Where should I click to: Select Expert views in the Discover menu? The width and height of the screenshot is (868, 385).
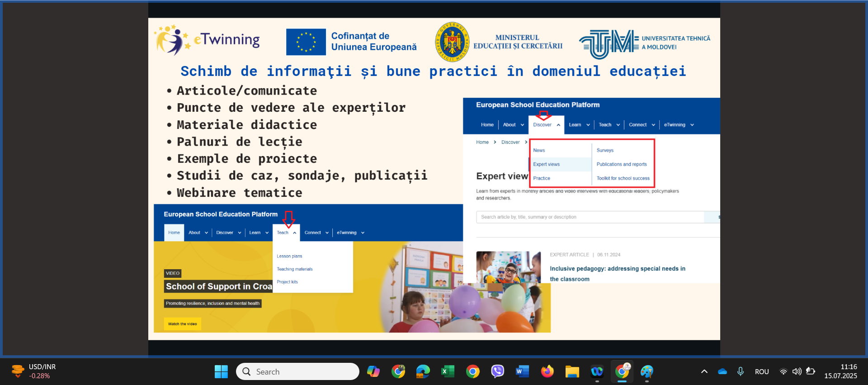click(x=546, y=164)
